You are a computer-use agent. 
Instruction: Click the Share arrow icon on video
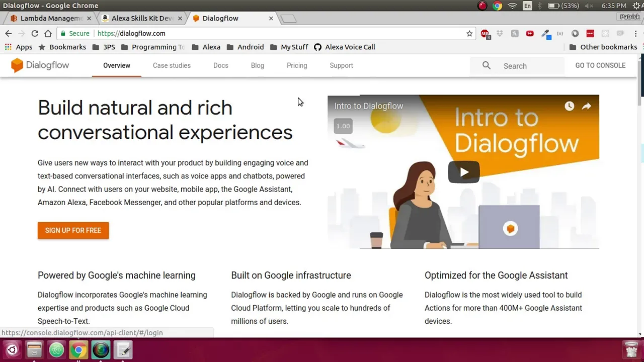(587, 106)
